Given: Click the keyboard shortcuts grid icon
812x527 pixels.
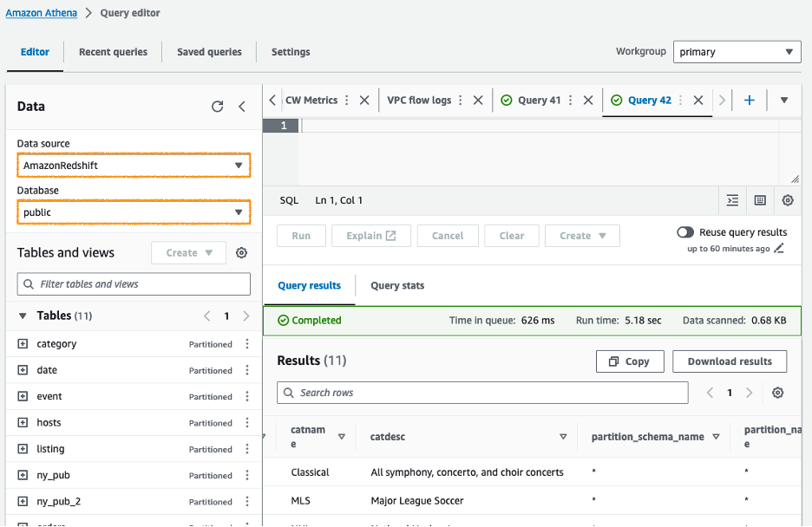Looking at the screenshot, I should (x=760, y=201).
